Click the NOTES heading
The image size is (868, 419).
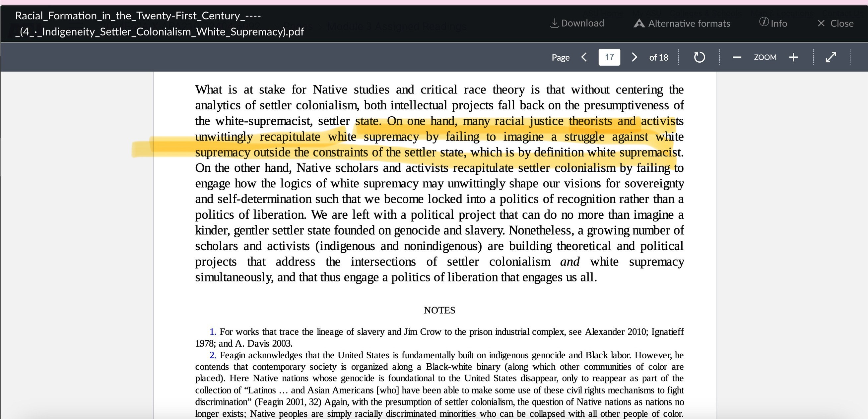(x=439, y=310)
